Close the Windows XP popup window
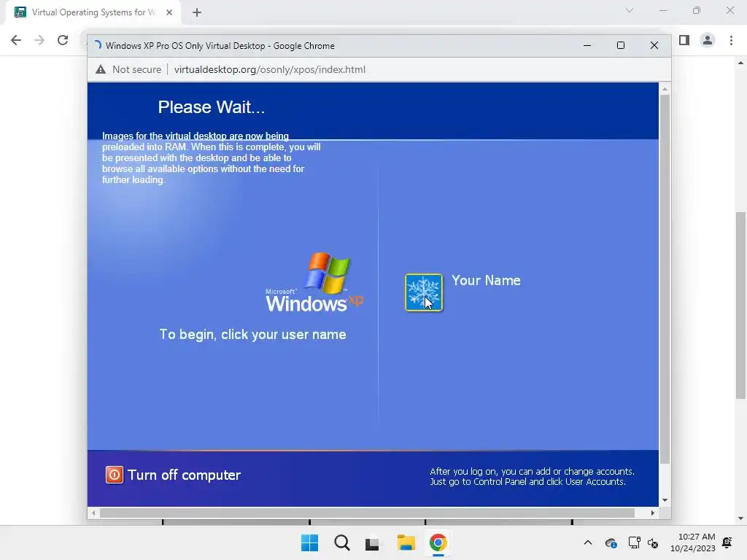Screen dimensions: 747x560 click(654, 45)
